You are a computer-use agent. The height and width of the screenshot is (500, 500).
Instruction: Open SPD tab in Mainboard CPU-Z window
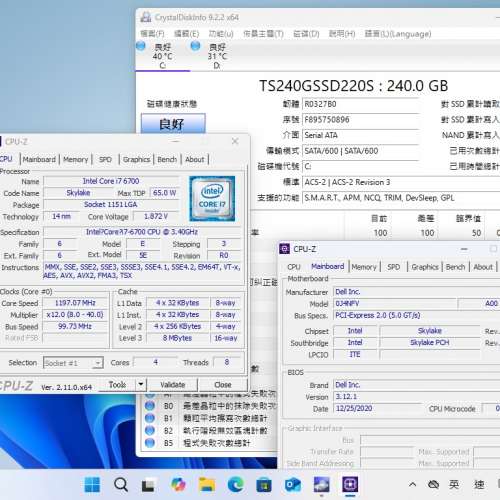394,267
